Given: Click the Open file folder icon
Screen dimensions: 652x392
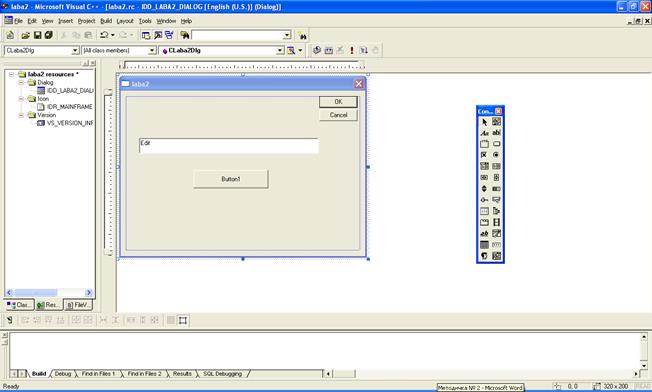Looking at the screenshot, I should pos(25,35).
